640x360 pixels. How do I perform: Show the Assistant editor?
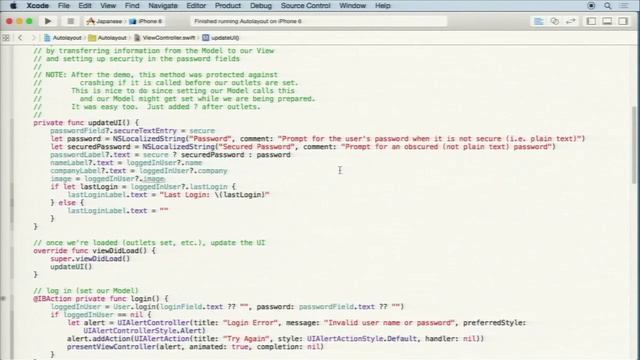[x=554, y=21]
